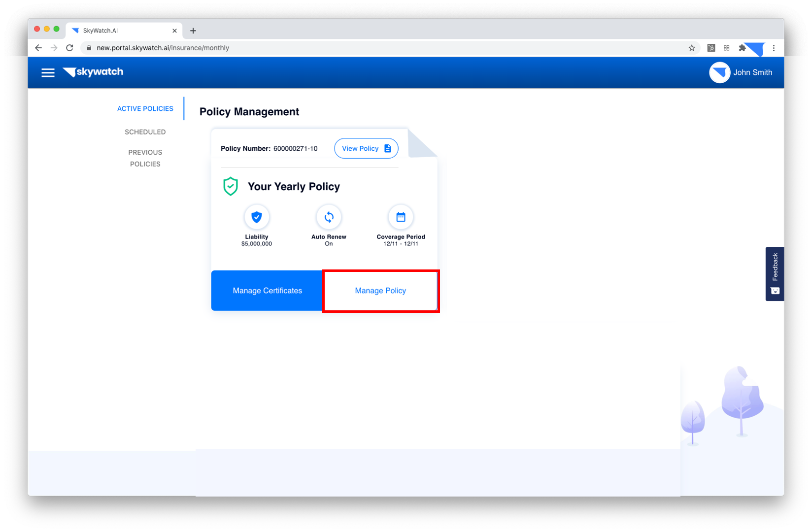
Task: Click the Coverage Period calendar icon
Action: 401,217
